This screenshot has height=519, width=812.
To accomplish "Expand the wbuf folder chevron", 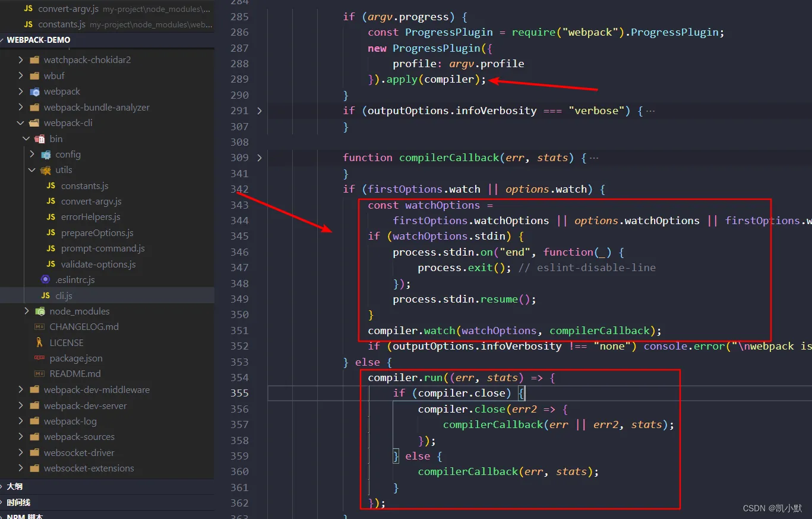I will [x=21, y=76].
